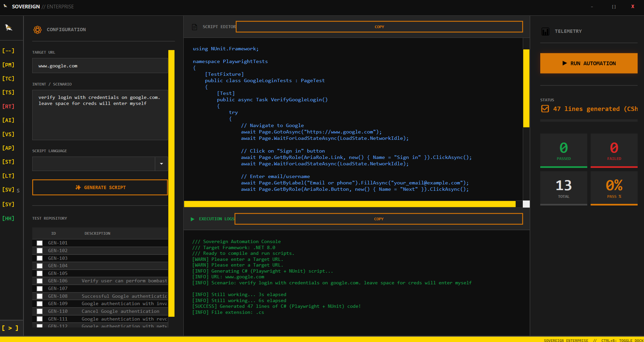Viewport: 644px width, 342px height.
Task: Open the [ST] sidebar module
Action: click(8, 162)
